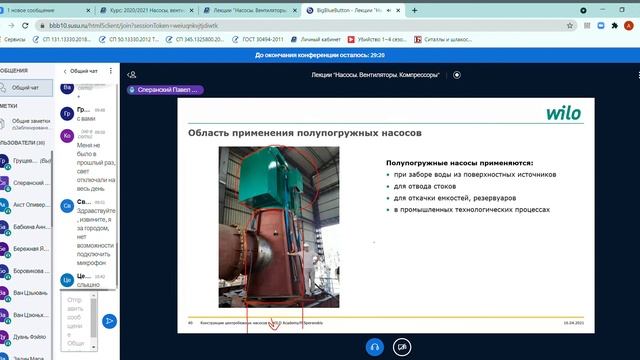Hide the user list panel icon
This screenshot has height=360, width=640.
pyautogui.click(x=131, y=75)
